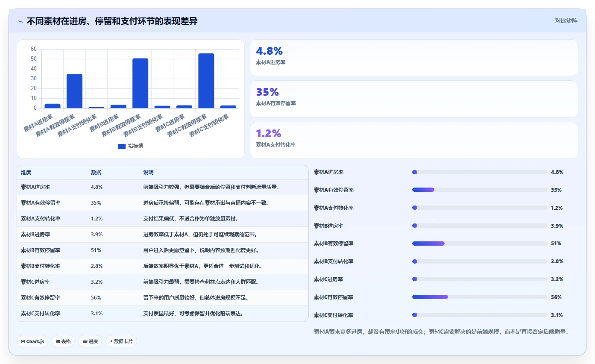595x364 pixels.
Task: Click the note starting 后端效率明显优于素材A
Action: tap(203, 266)
